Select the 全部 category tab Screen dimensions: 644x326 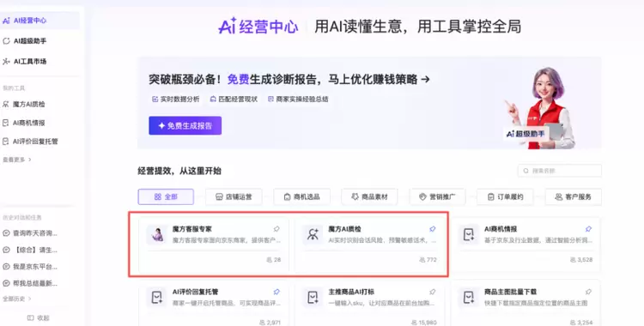pos(166,197)
